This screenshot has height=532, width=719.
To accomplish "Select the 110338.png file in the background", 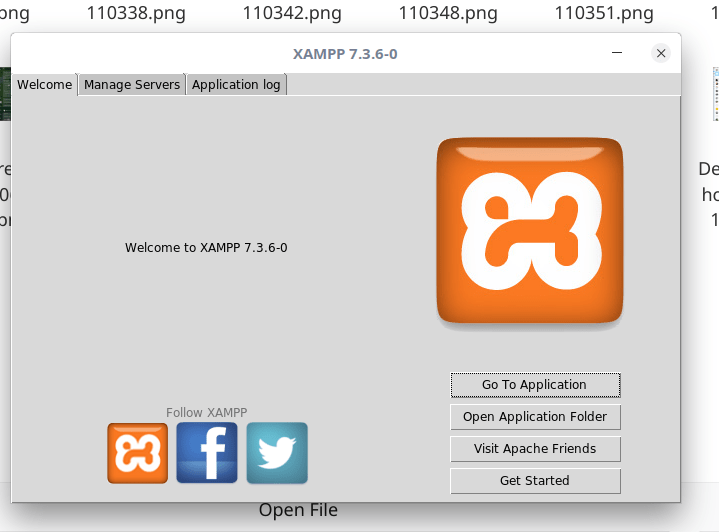I will tap(136, 14).
